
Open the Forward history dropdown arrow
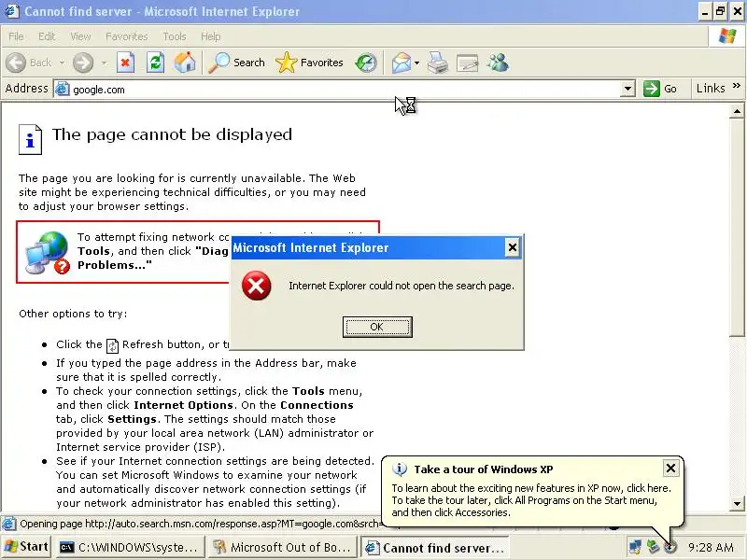(104, 63)
